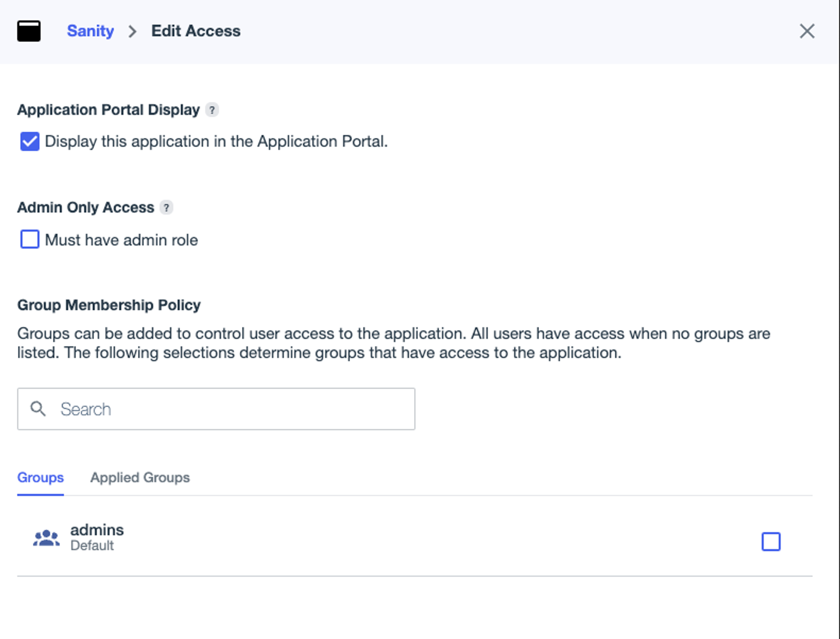Switch to the Applied Groups tab
The image size is (840, 639).
point(140,478)
